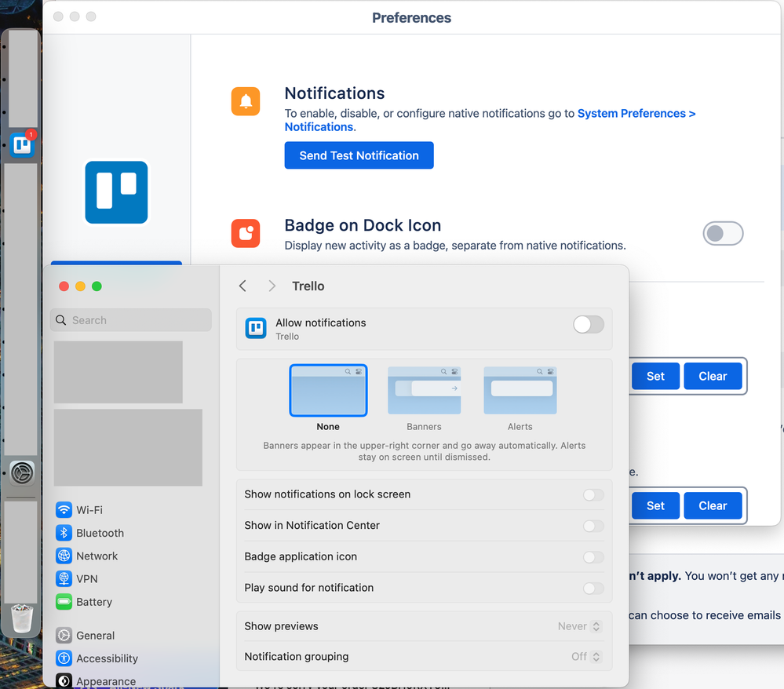
Task: Click the red Badge on Dock Icon symbol
Action: pyautogui.click(x=246, y=234)
